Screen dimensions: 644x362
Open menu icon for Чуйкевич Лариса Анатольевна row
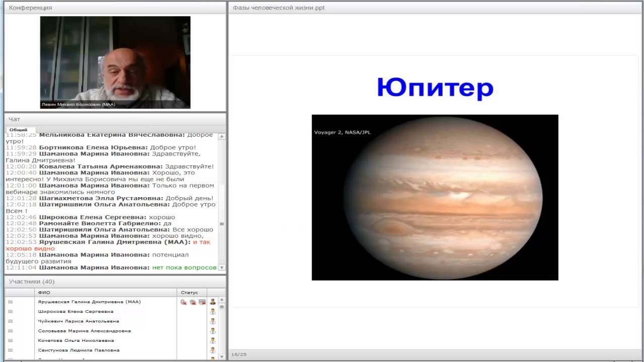pos(10,321)
